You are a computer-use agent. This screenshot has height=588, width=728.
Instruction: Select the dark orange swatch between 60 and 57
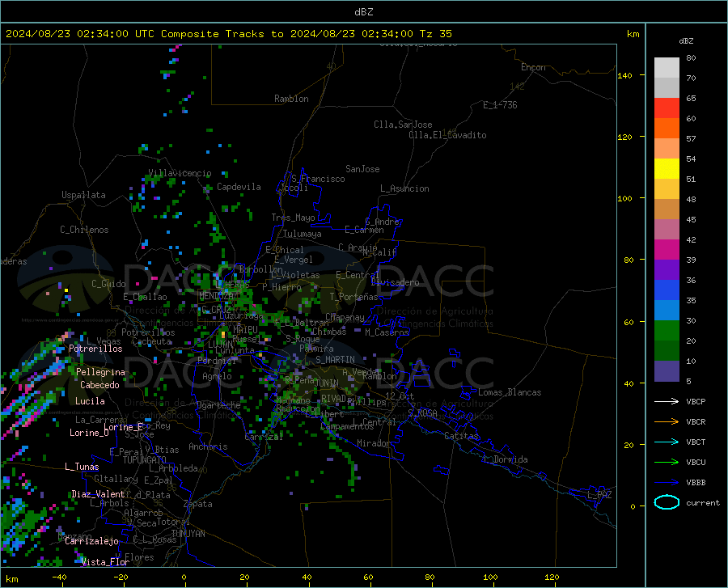(667, 128)
